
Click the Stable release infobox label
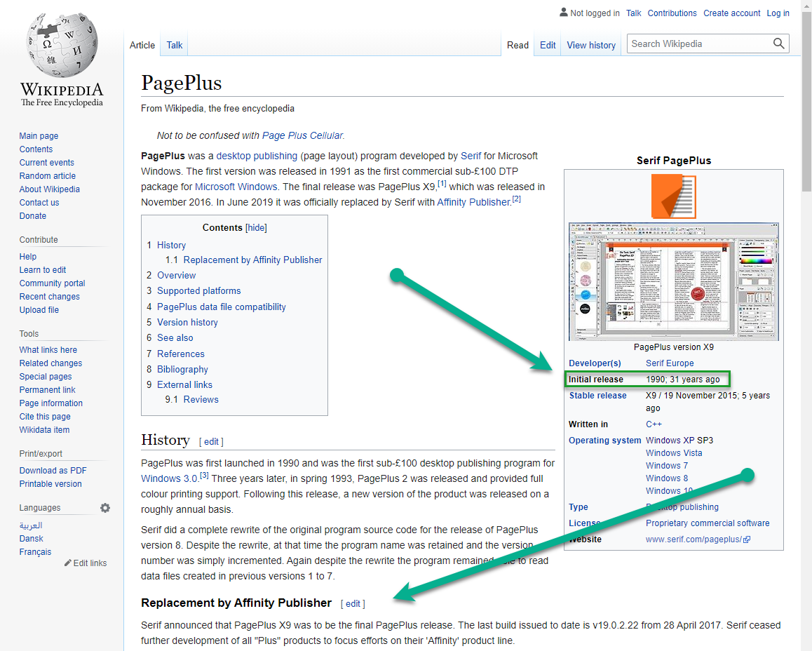597,396
